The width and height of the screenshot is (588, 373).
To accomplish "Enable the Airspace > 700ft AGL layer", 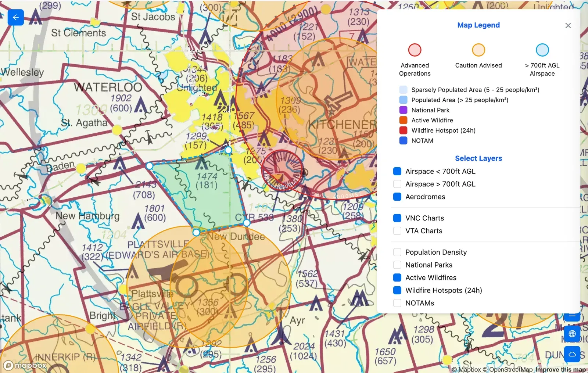I will (397, 184).
